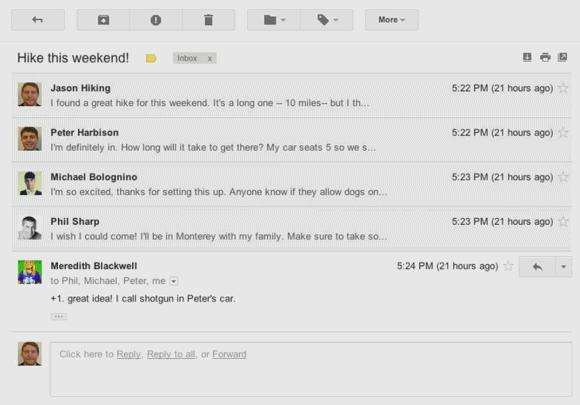
Task: Open more reply options arrow
Action: coord(563,267)
